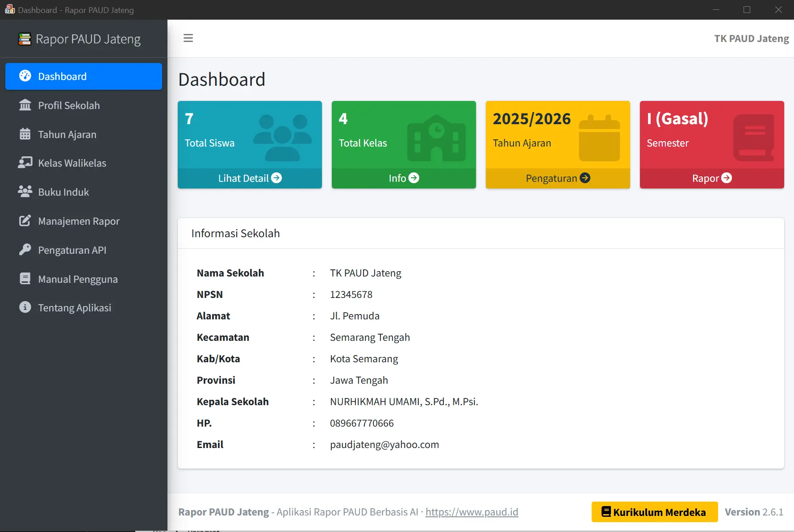
Task: Visit the https://www.paud.id footer link
Action: (x=472, y=512)
